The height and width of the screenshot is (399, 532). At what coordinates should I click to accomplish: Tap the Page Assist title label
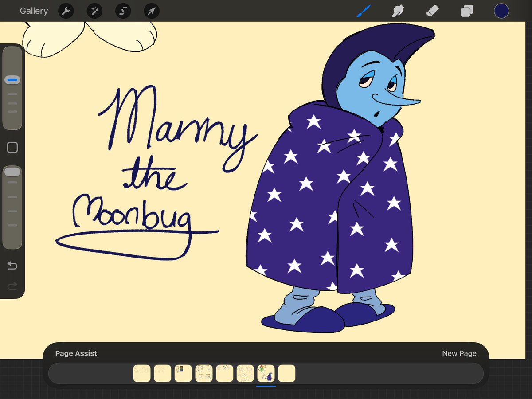tap(76, 353)
